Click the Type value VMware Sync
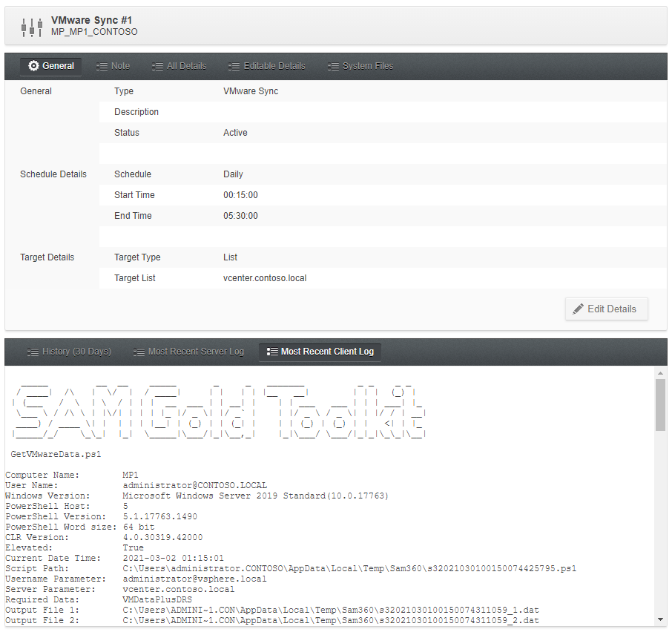672x635 pixels. 251,91
